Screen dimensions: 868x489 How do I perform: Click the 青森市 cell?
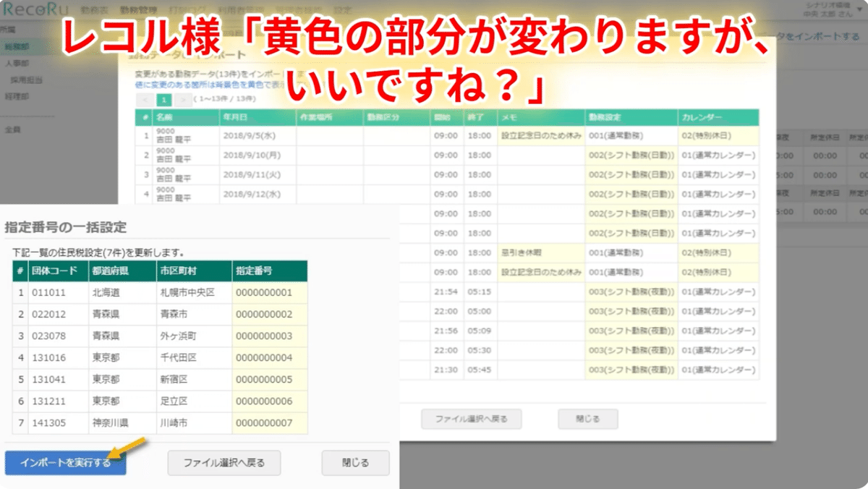click(194, 315)
